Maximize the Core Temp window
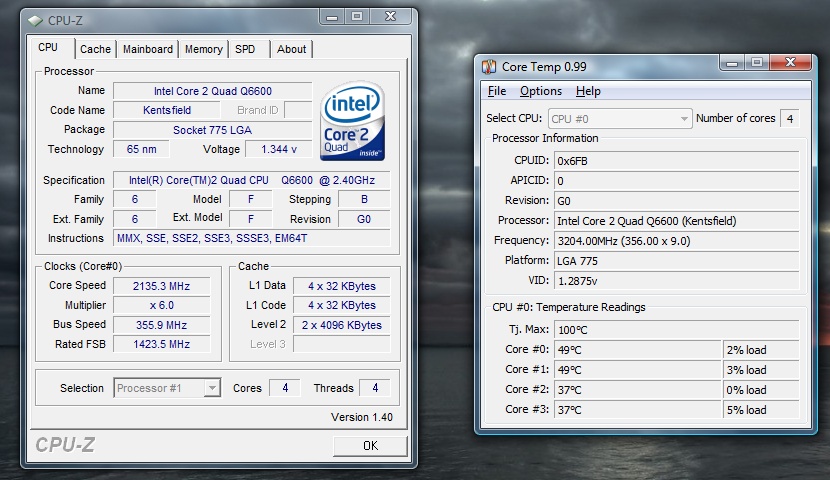Screen dimensions: 830x480 click(x=757, y=63)
